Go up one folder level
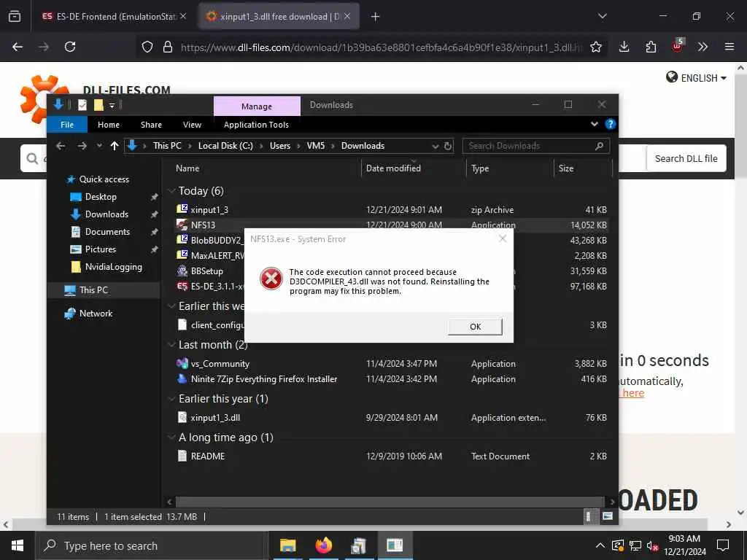Screen dimensions: 747x560 [x=115, y=146]
